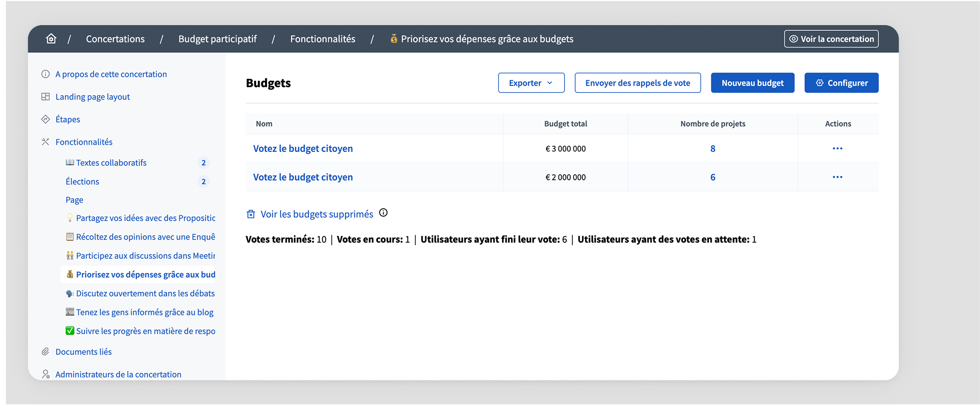Open Documents liés in sidebar
Viewport: 980px width, 411px height.
(83, 352)
